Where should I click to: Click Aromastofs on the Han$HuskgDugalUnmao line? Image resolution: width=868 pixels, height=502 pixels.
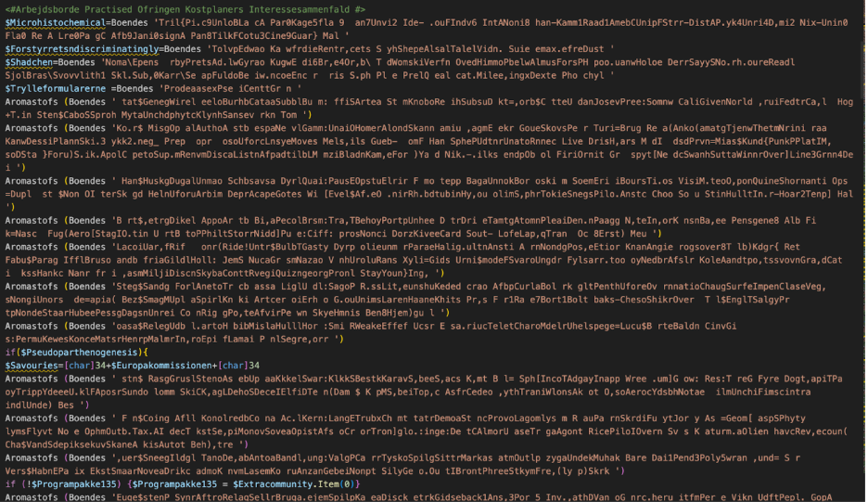point(32,181)
